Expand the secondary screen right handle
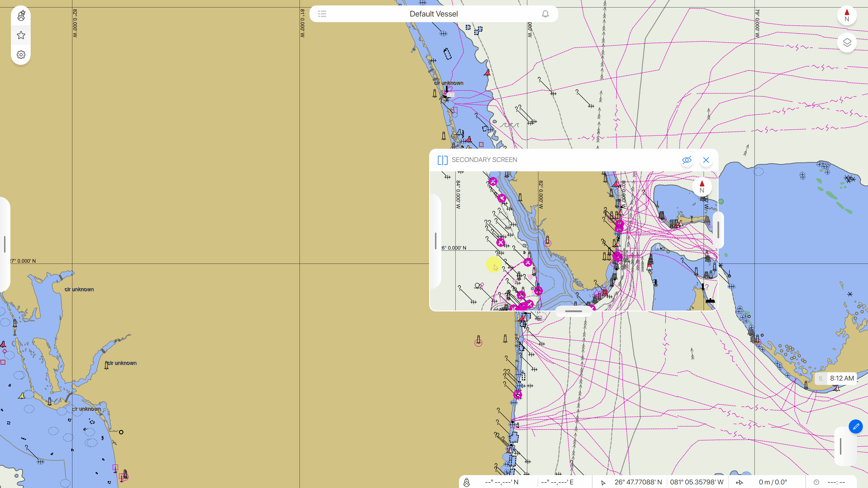 click(x=718, y=230)
